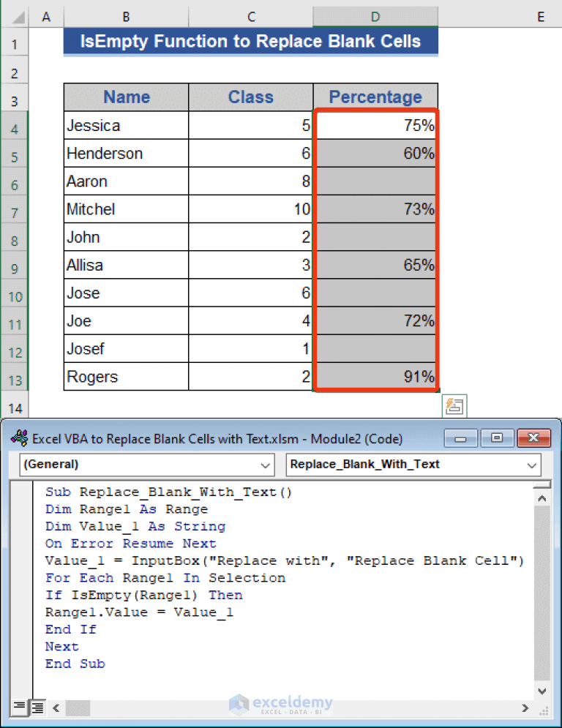This screenshot has width=562, height=728.
Task: Select column C header
Action: 251,17
